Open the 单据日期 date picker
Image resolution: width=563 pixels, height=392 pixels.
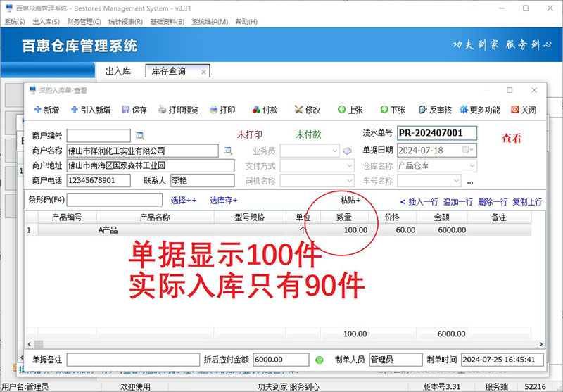[x=468, y=151]
